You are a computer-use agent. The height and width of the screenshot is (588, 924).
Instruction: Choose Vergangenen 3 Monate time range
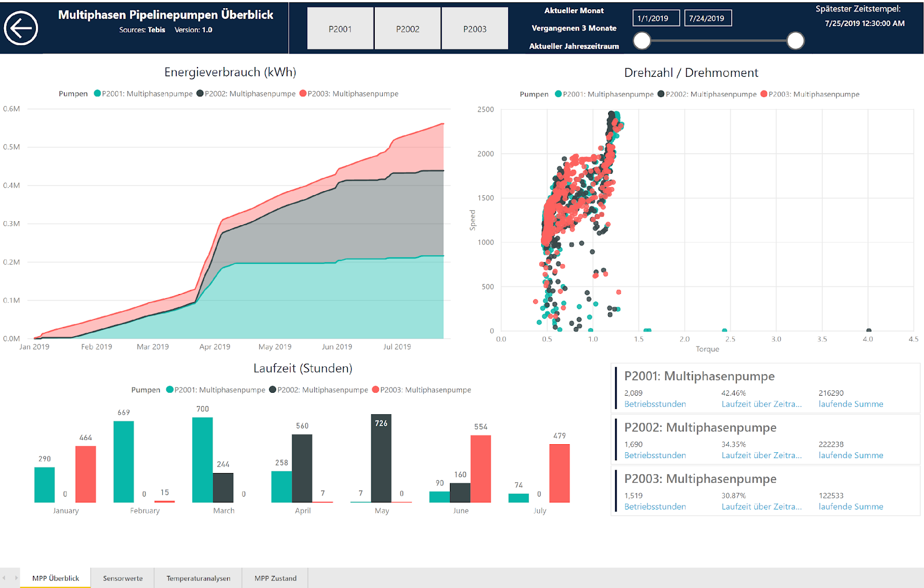[573, 28]
